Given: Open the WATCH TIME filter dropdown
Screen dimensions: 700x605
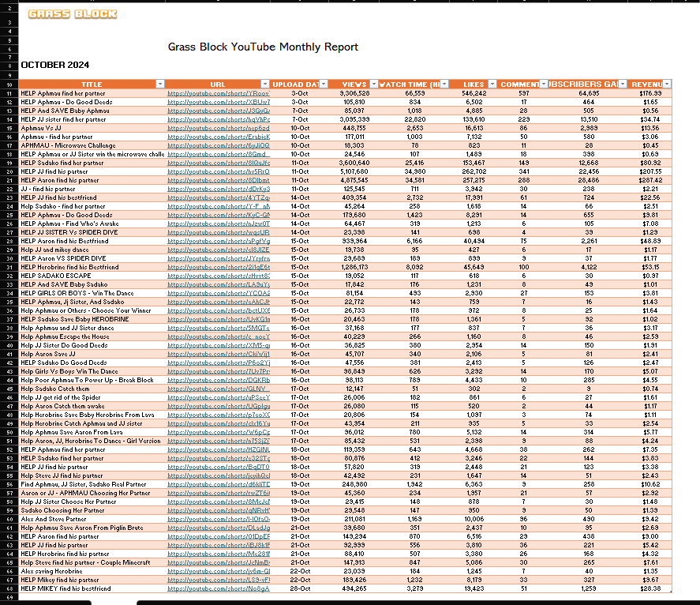Looking at the screenshot, I should (444, 84).
